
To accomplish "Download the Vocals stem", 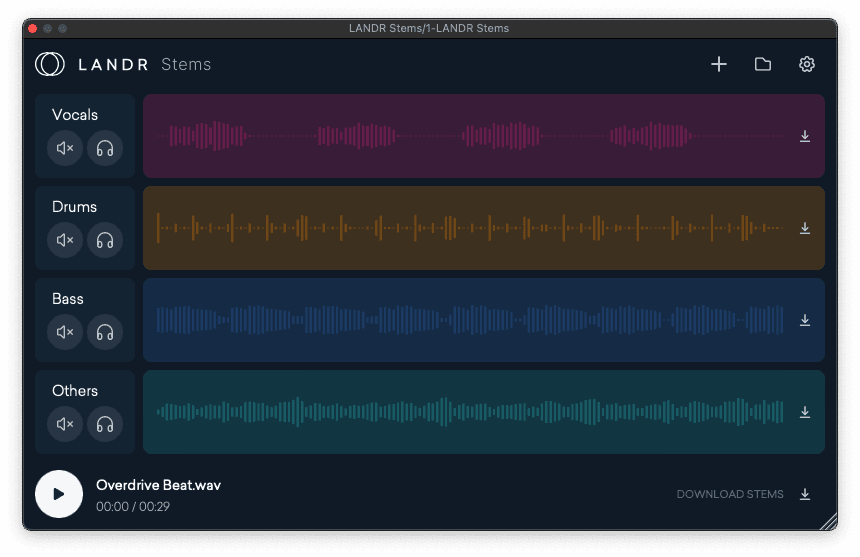I will coord(805,137).
